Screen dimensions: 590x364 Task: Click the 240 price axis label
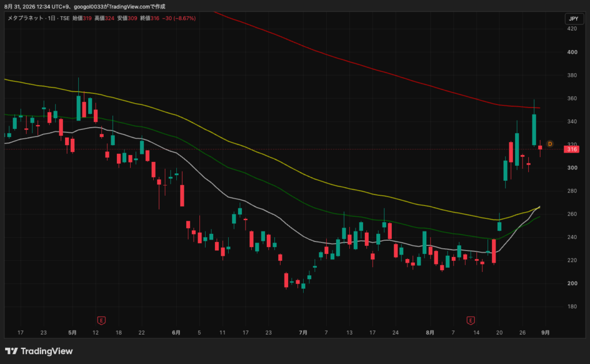572,237
